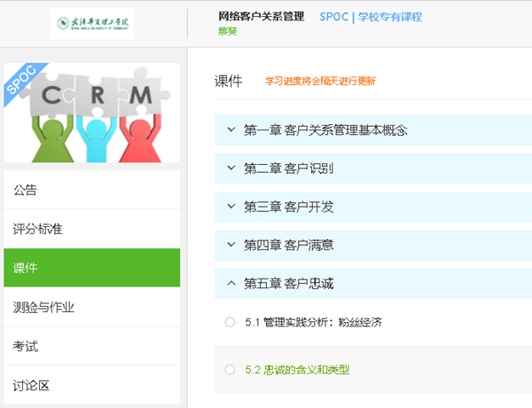
Task: Click the SPOC | 学校专有课程 link
Action: tap(371, 17)
